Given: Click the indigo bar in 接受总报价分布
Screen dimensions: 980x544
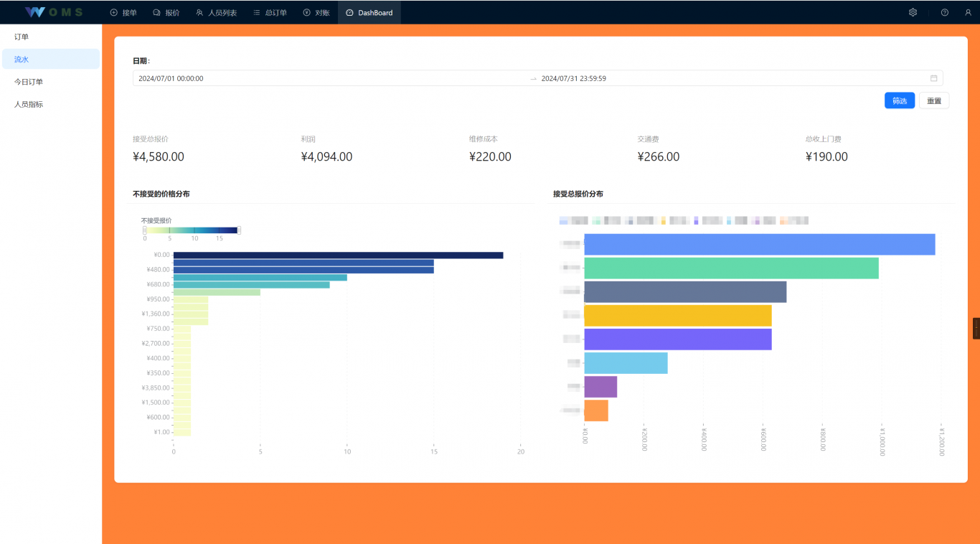Looking at the screenshot, I should point(678,339).
